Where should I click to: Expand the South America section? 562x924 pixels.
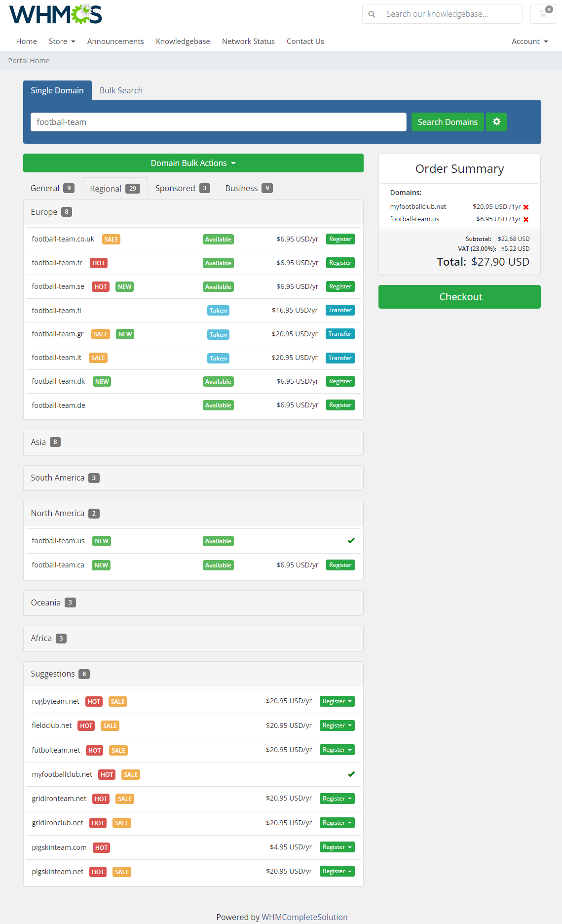pyautogui.click(x=193, y=478)
